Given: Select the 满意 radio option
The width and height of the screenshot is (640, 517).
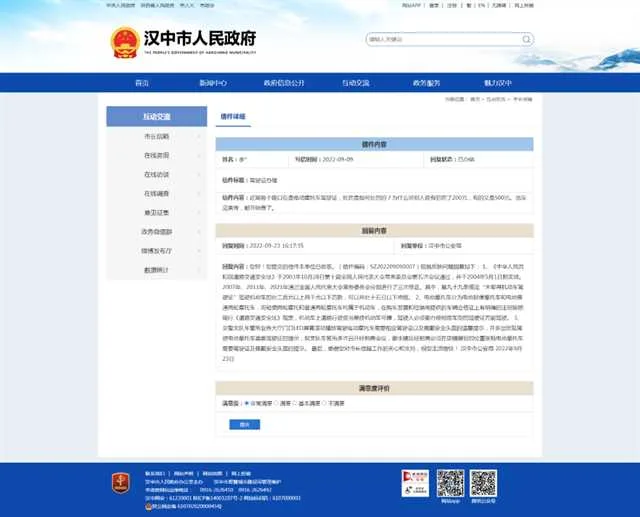Looking at the screenshot, I should (276, 403).
